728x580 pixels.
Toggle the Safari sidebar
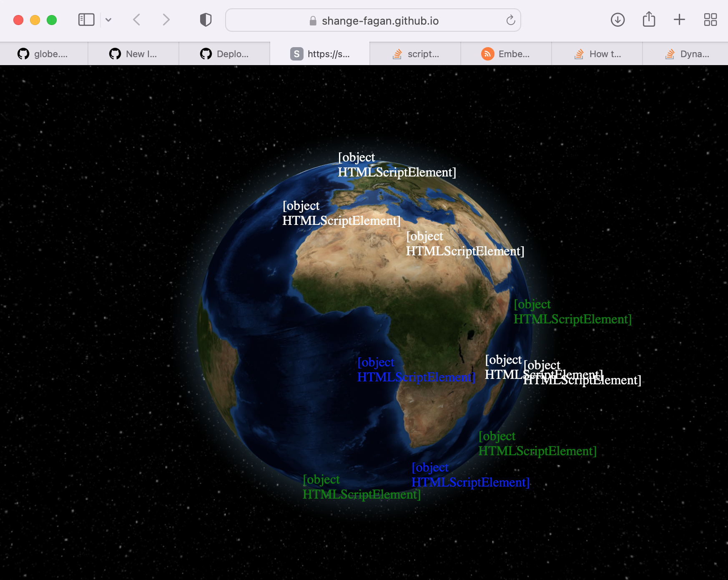pos(86,20)
